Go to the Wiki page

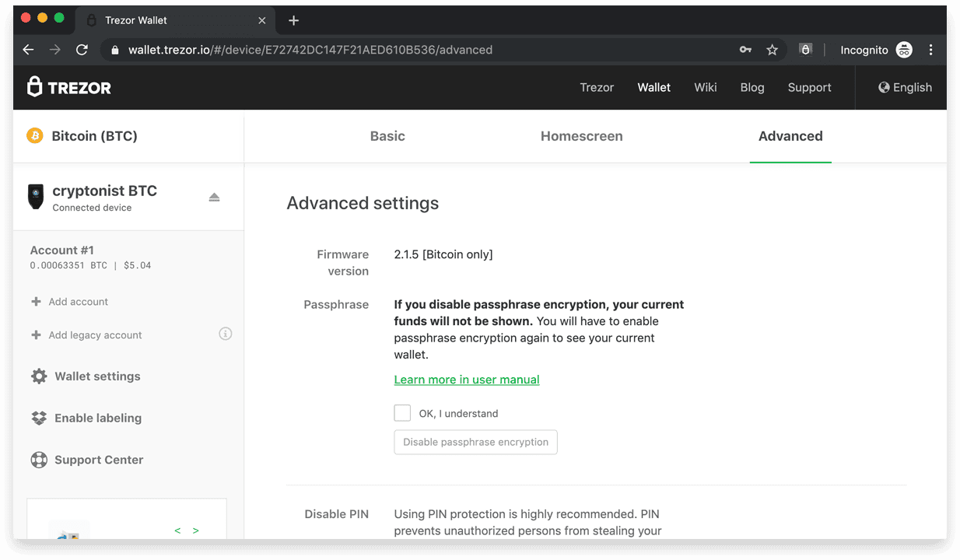[x=706, y=87]
